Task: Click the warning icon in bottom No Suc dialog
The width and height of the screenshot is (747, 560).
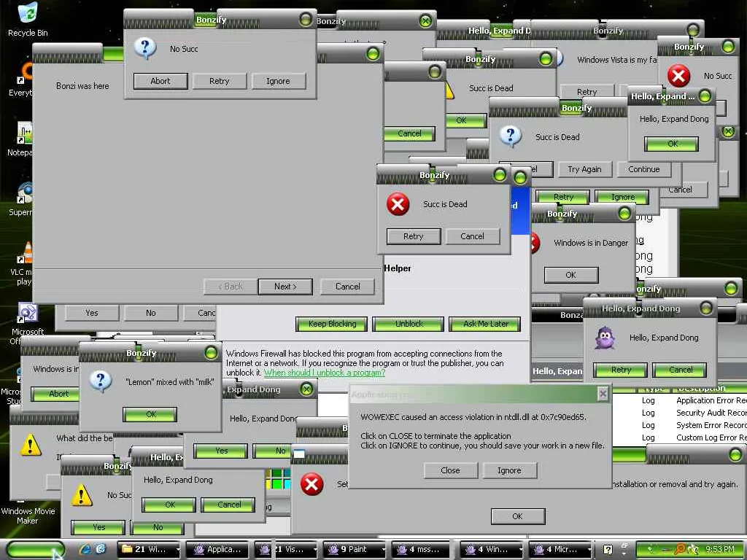Action: point(82,495)
